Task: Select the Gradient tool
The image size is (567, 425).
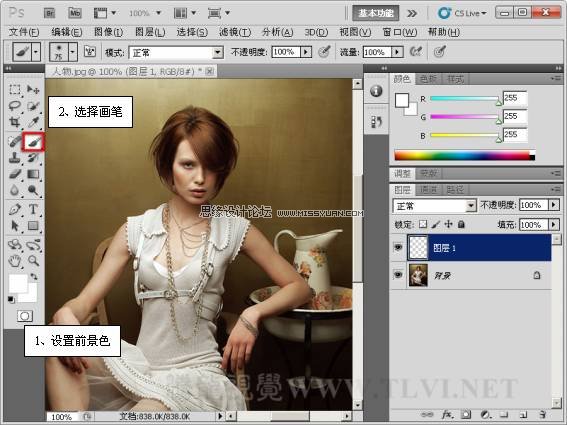Action: point(33,174)
